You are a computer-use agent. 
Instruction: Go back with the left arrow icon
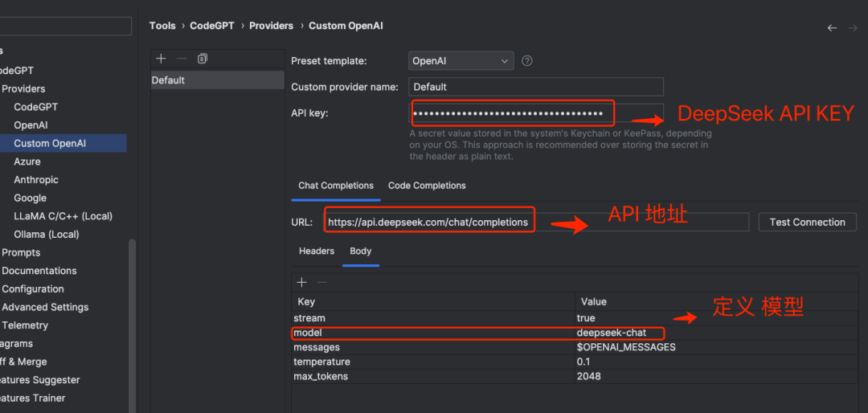coord(832,27)
